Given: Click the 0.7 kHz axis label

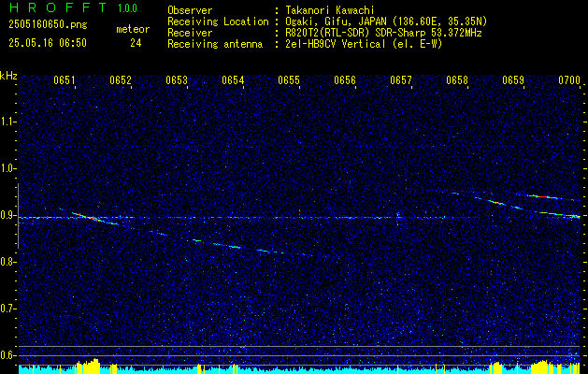Looking at the screenshot, I should [7, 309].
